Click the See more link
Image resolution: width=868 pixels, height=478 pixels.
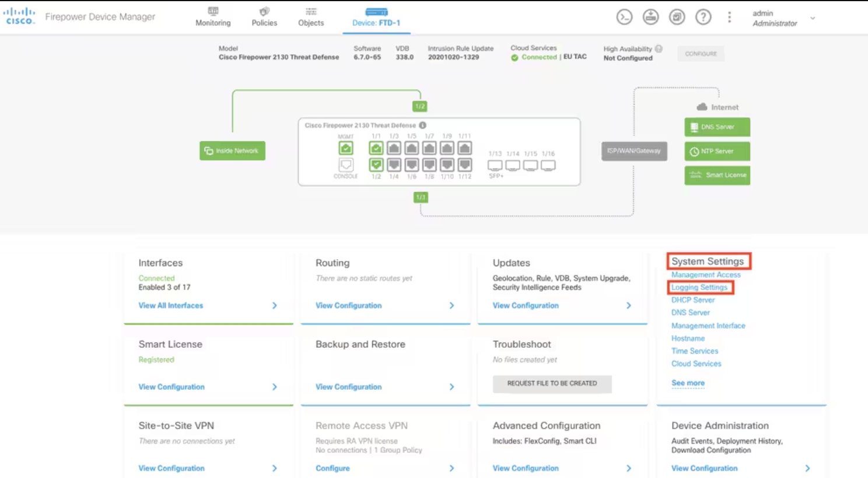pos(688,383)
